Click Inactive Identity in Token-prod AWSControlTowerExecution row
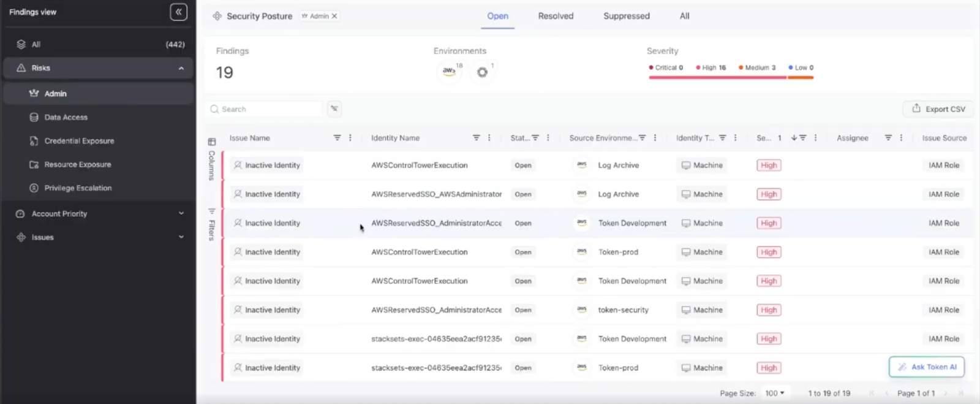The width and height of the screenshot is (980, 404). [x=266, y=252]
